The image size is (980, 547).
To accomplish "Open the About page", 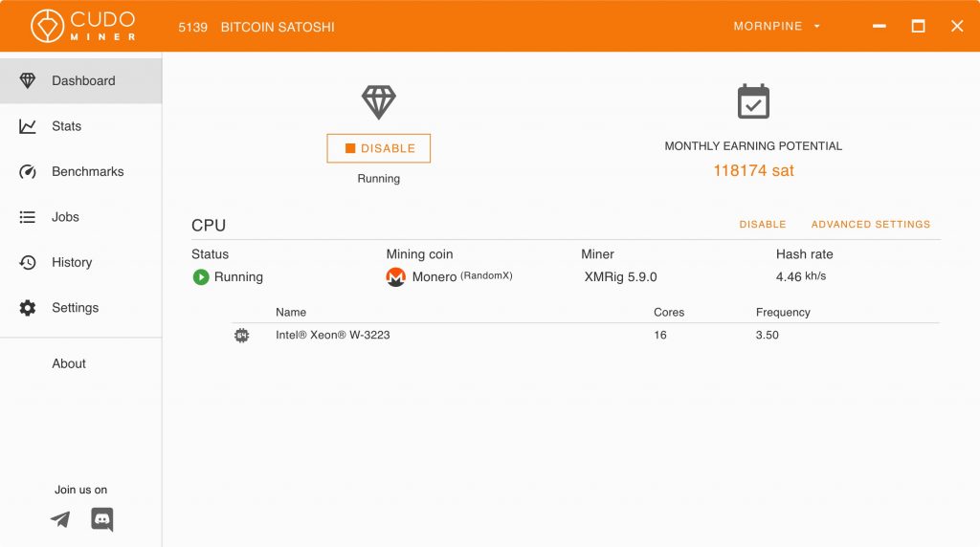I will coord(69,363).
